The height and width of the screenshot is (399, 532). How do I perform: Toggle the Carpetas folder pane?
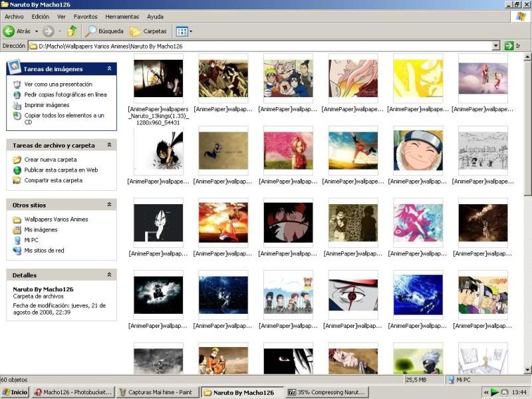pyautogui.click(x=148, y=31)
